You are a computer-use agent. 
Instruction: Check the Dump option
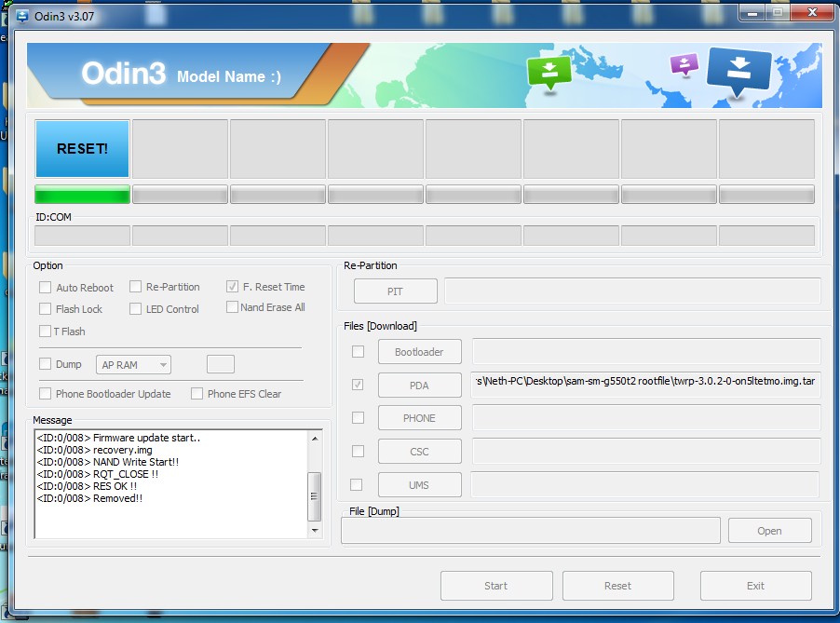pyautogui.click(x=45, y=364)
